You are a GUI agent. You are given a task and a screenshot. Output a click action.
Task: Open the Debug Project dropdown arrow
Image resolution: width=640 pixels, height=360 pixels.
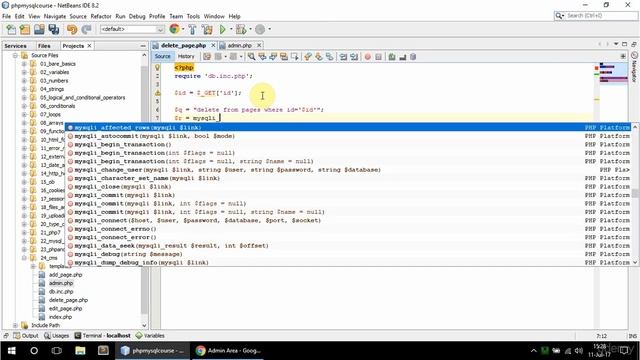coord(250,29)
